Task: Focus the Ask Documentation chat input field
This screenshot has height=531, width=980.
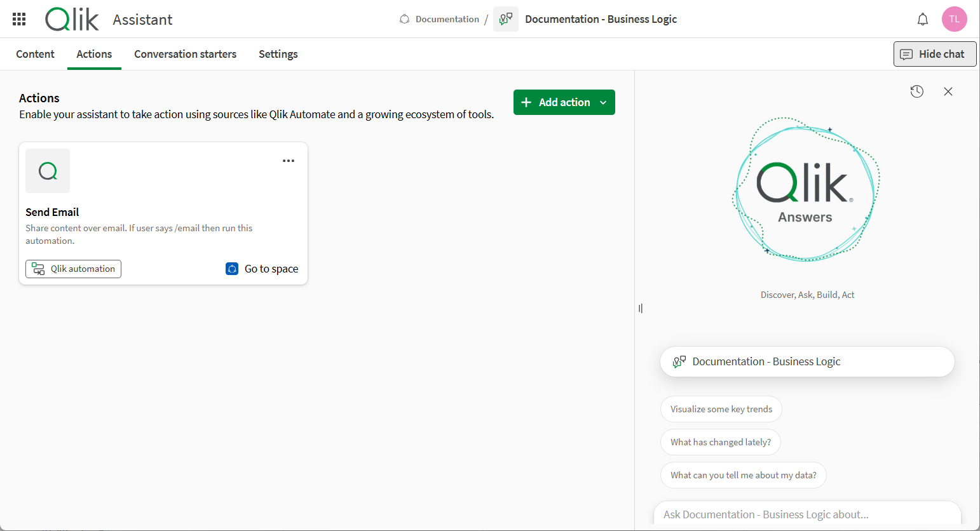Action: [807, 514]
